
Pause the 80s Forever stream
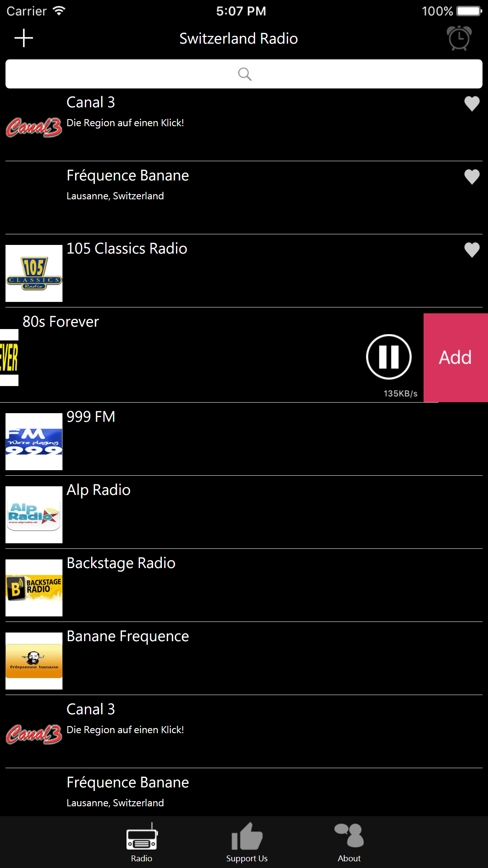(389, 357)
